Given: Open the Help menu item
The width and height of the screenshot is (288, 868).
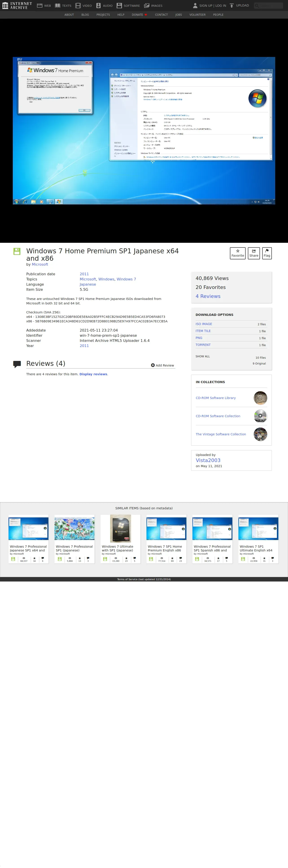Looking at the screenshot, I should click(x=121, y=15).
